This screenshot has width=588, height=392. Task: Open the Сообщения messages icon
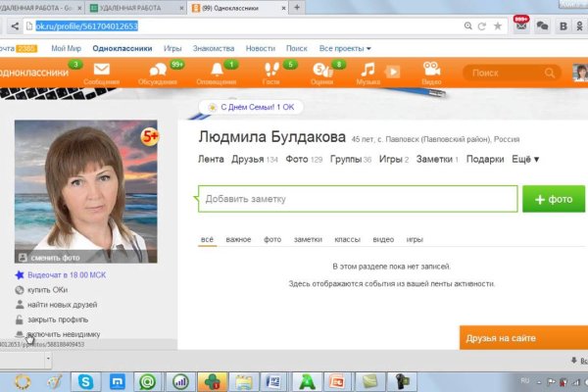coord(101,73)
